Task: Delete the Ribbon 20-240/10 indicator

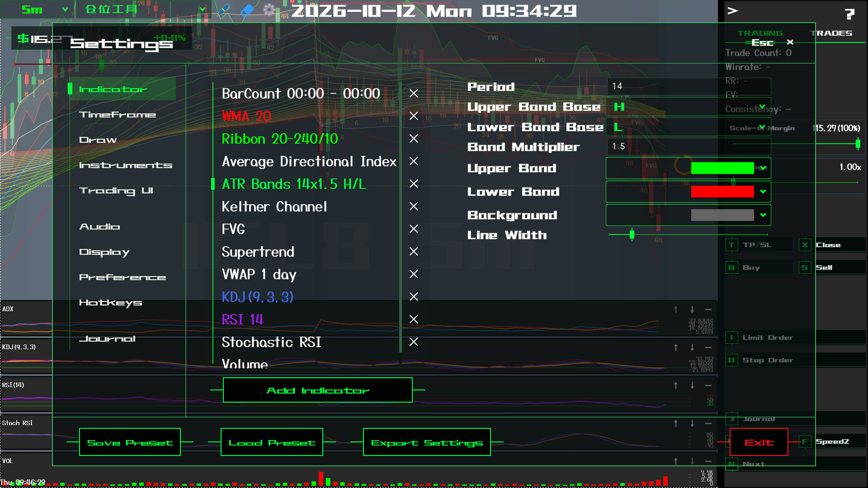Action: tap(413, 139)
